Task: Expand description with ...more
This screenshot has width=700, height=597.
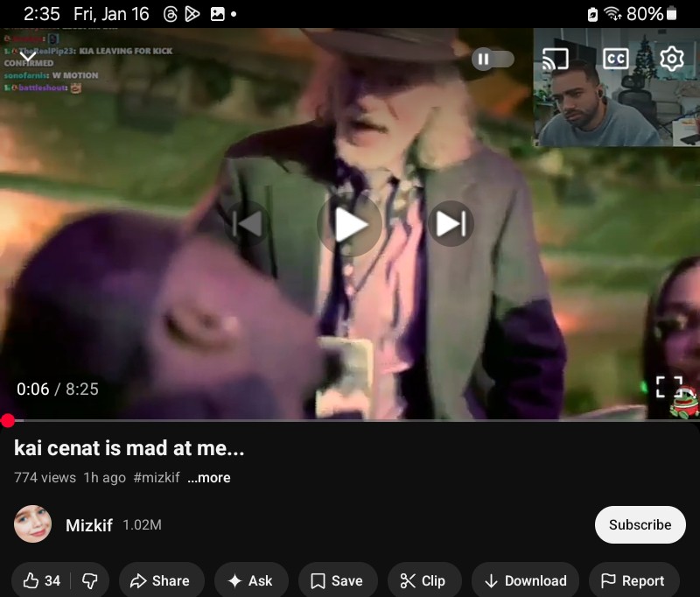Action: click(209, 478)
